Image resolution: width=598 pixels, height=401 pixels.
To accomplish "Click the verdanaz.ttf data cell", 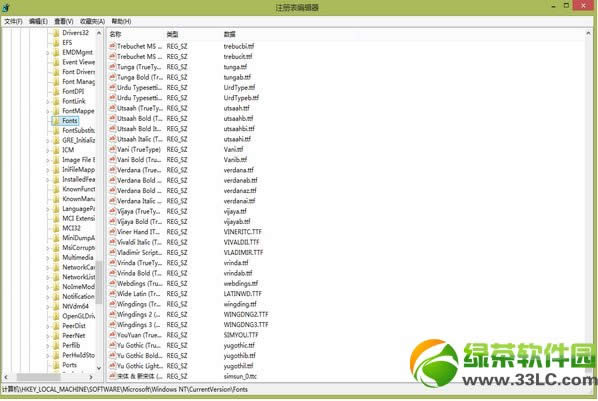I will pyautogui.click(x=240, y=190).
